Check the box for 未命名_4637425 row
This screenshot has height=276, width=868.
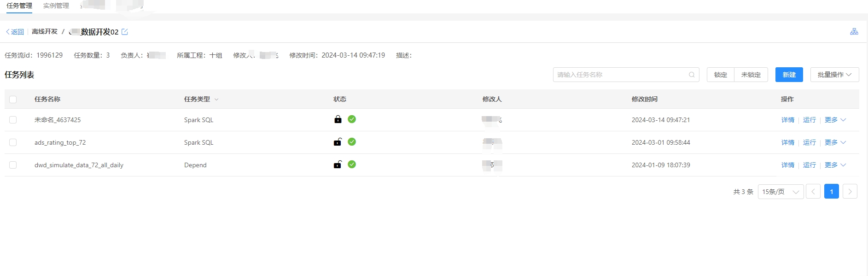pyautogui.click(x=13, y=120)
